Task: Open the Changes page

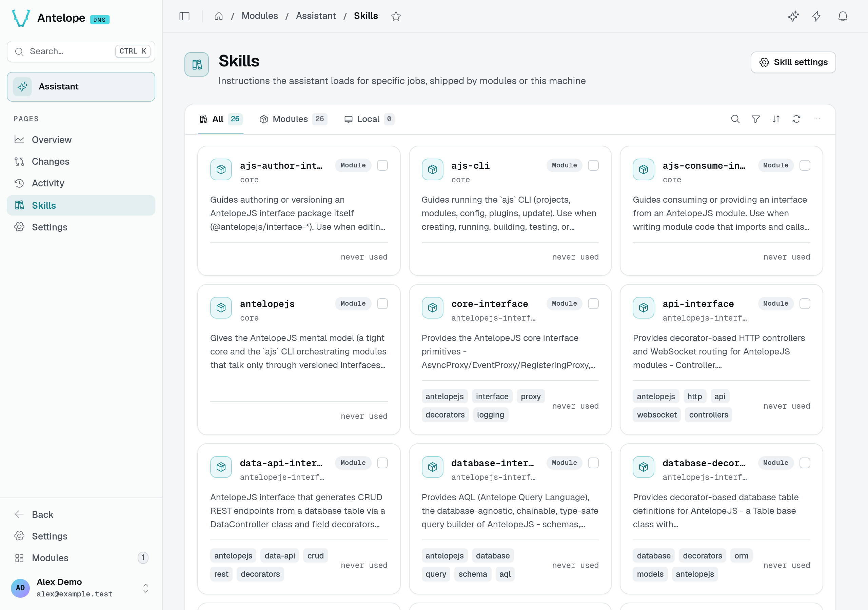Action: (x=81, y=161)
